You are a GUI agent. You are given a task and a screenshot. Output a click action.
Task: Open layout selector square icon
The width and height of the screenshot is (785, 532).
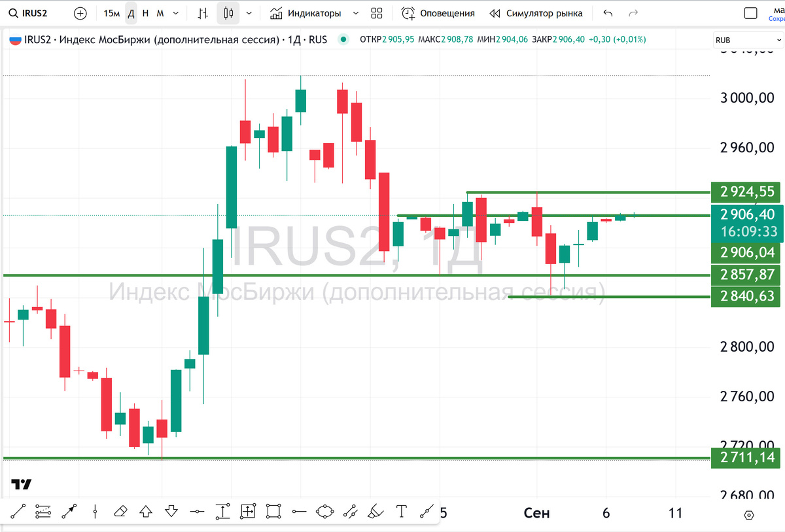pyautogui.click(x=752, y=13)
